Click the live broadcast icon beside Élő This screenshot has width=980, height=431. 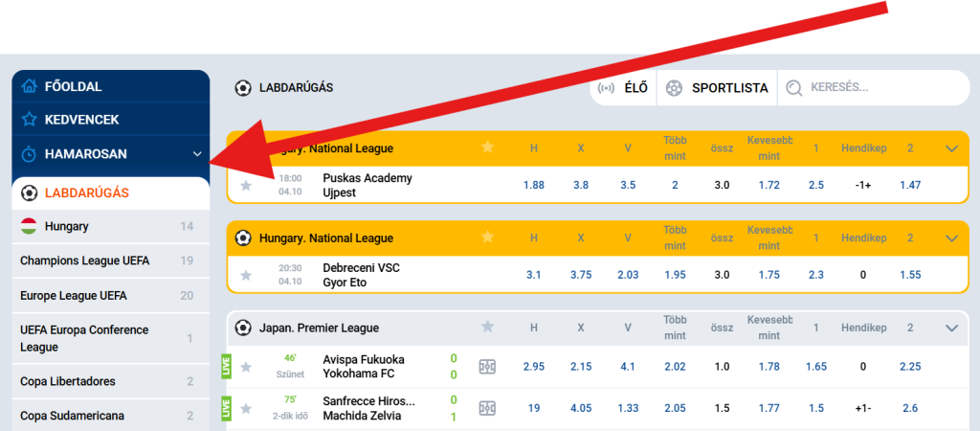pyautogui.click(x=606, y=88)
